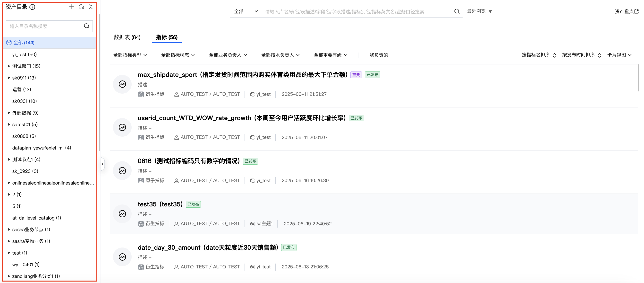Sort by 按指标名排序 toggle
Viewport: 644px width, 283px height.
(x=539, y=55)
